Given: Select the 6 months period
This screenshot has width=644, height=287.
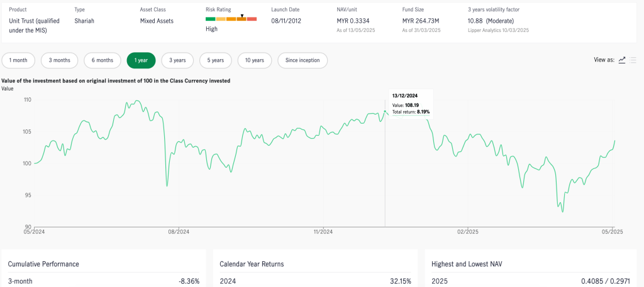Looking at the screenshot, I should [x=102, y=60].
